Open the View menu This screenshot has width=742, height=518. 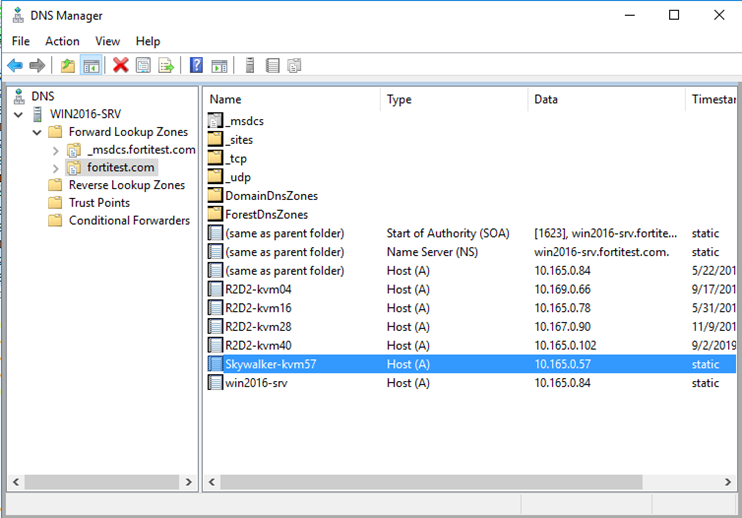click(x=107, y=41)
